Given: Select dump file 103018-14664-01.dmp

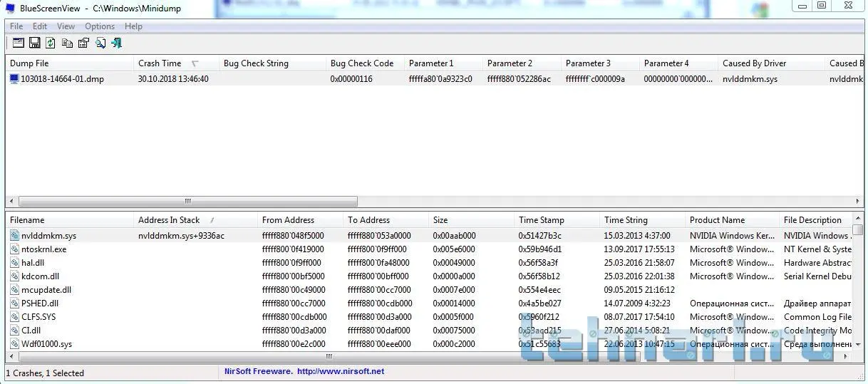Looking at the screenshot, I should [62, 79].
